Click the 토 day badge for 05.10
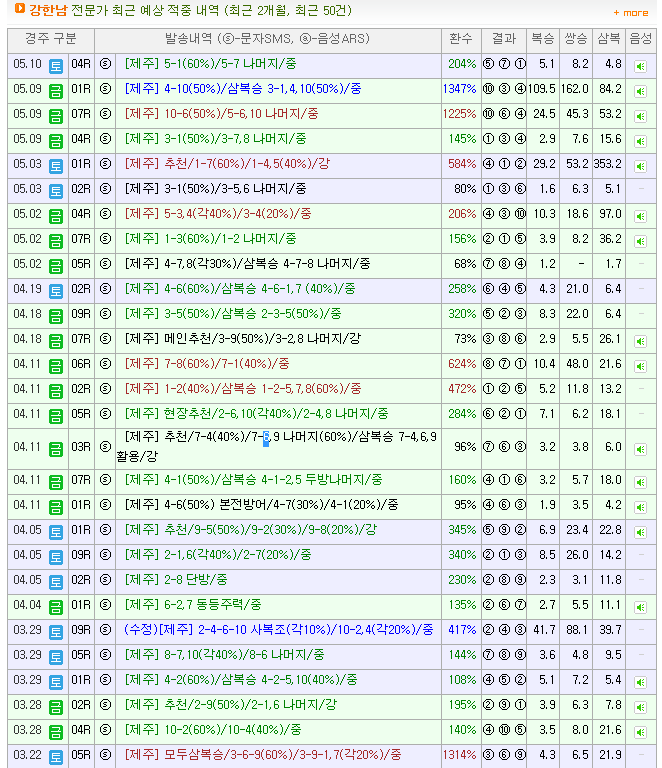The width and height of the screenshot is (662, 768). pos(56,65)
